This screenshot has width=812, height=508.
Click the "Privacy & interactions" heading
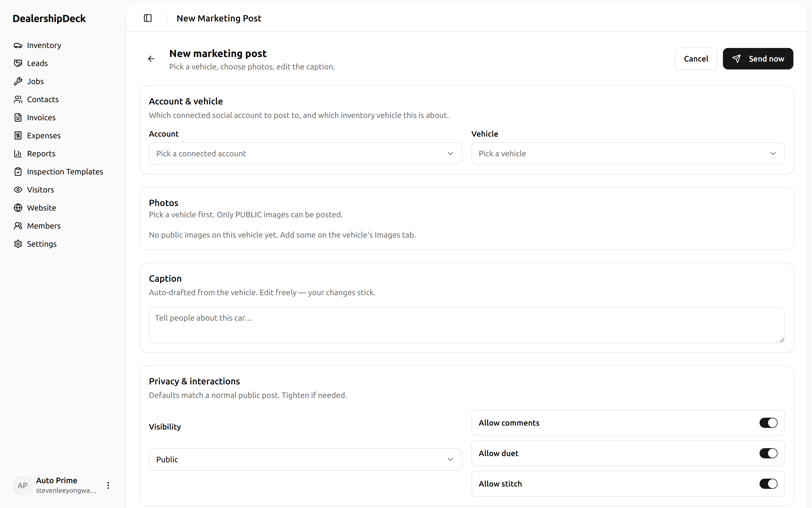[x=194, y=381]
